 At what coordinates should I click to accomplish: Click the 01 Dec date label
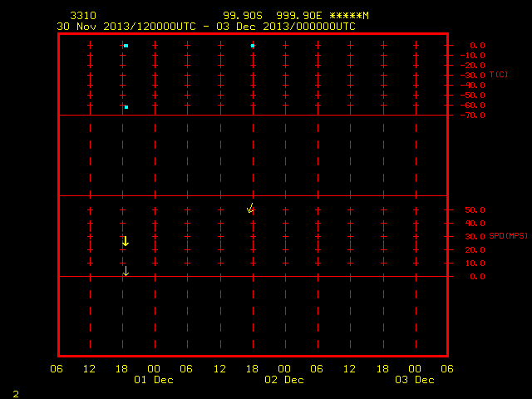point(154,380)
